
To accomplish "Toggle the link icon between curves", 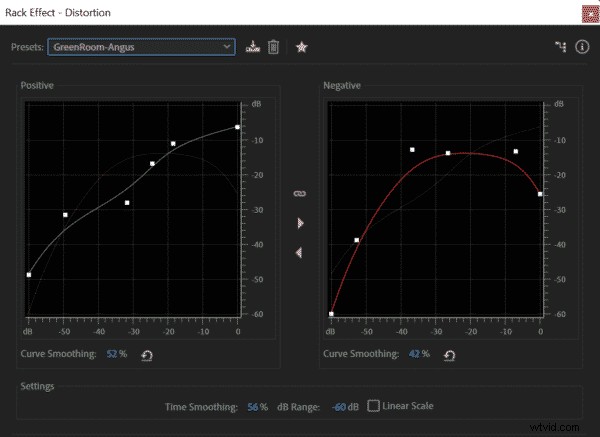I will tap(298, 191).
